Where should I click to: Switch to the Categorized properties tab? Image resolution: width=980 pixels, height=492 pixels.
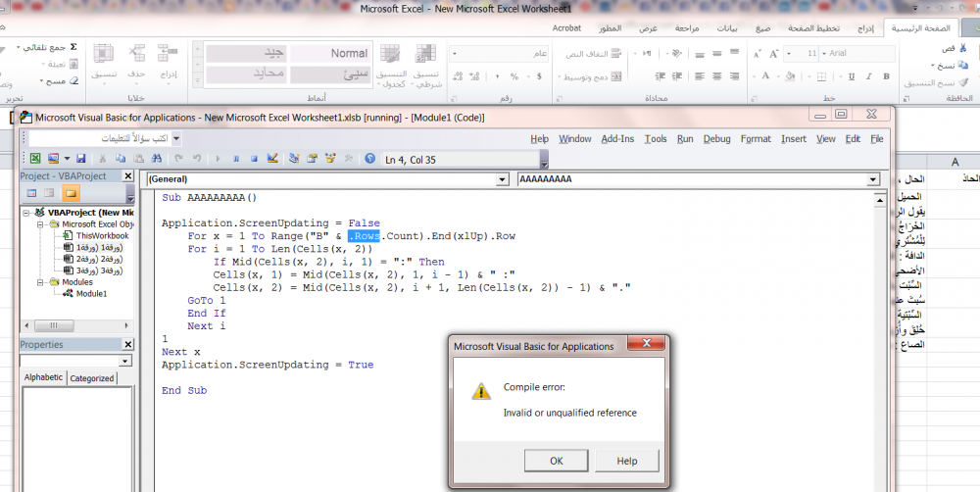(92, 378)
